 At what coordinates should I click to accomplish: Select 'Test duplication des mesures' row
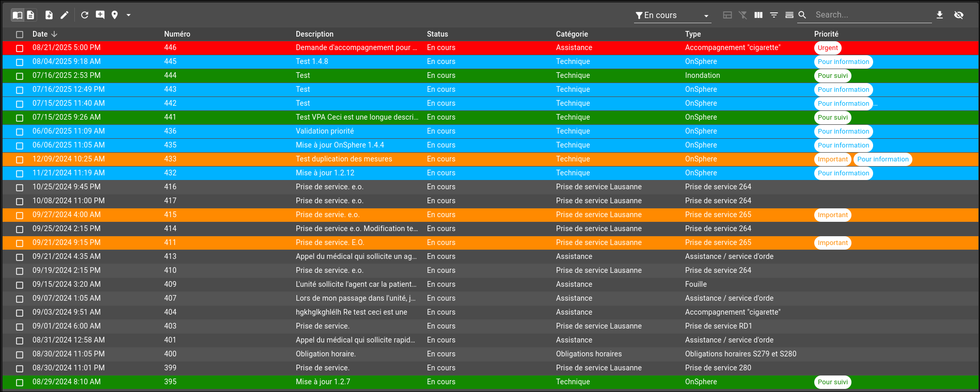(490, 159)
